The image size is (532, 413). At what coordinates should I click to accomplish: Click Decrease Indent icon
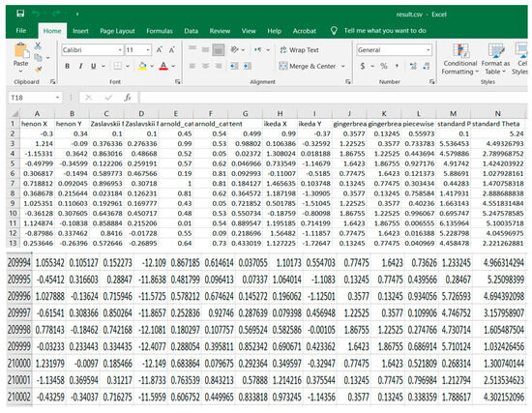coord(234,66)
